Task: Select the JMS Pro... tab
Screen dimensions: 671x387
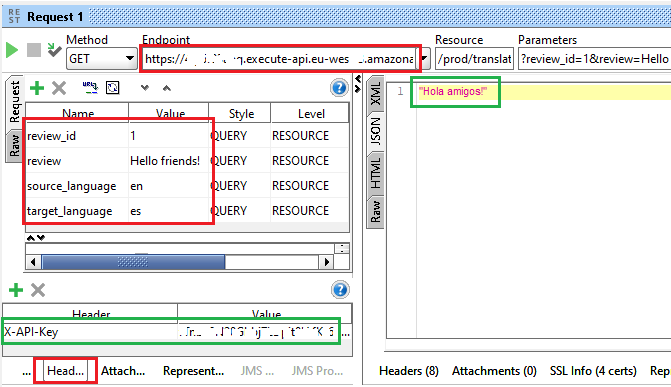Action: coord(318,371)
